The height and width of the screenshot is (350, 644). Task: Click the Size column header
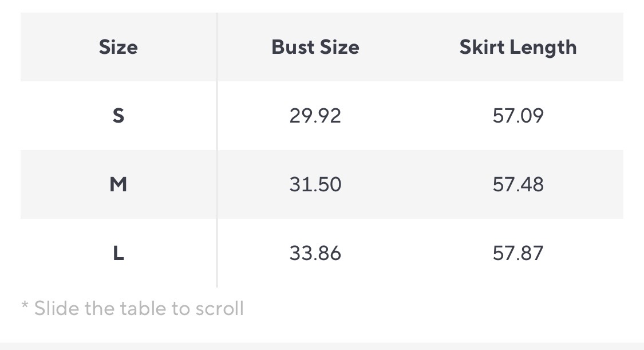118,47
